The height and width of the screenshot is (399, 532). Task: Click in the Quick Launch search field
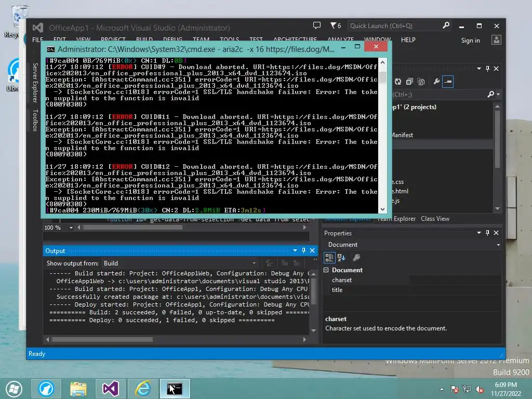(395, 26)
